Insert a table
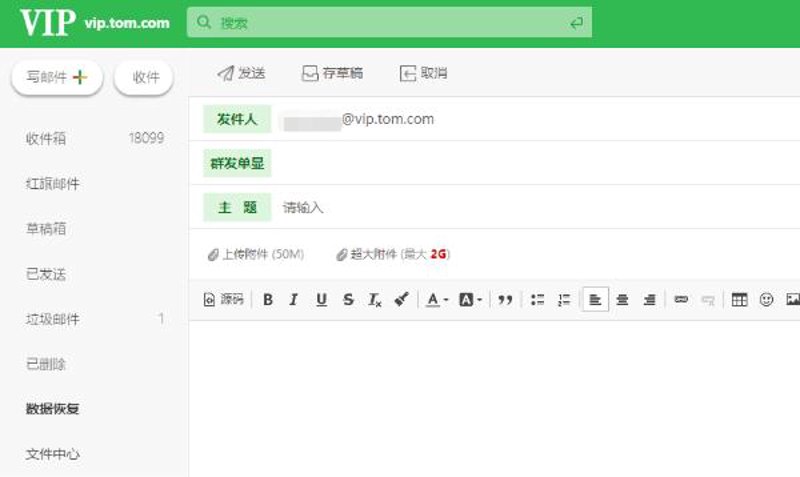Image resolution: width=800 pixels, height=477 pixels. (x=739, y=299)
